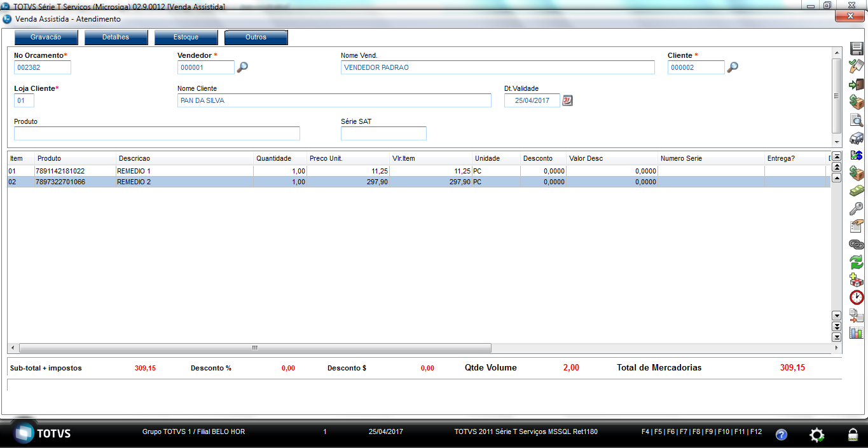Click the Nome Vend. field
Image resolution: width=868 pixels, height=448 pixels.
click(x=498, y=67)
